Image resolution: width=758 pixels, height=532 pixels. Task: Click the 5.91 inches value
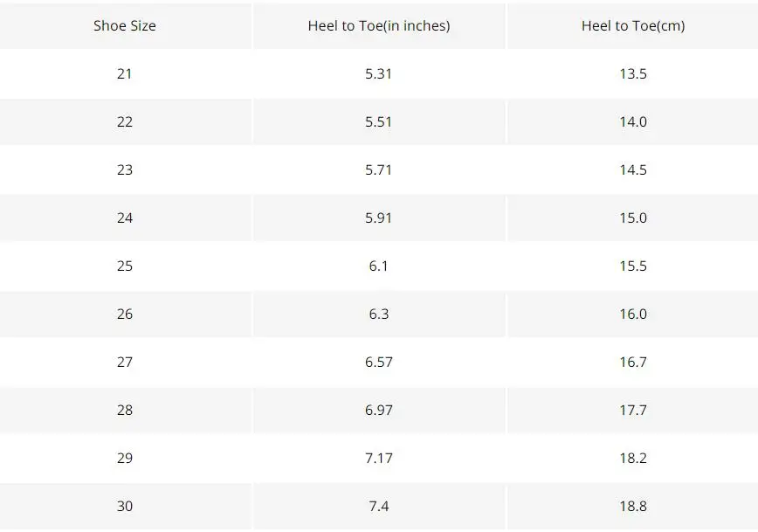pyautogui.click(x=378, y=218)
